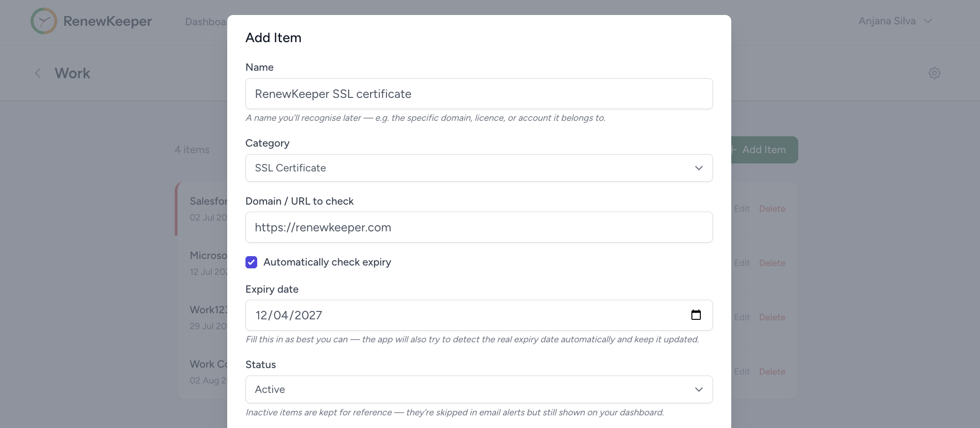Go back using the arrow beside Work
The height and width of the screenshot is (428, 980).
pyautogui.click(x=38, y=73)
